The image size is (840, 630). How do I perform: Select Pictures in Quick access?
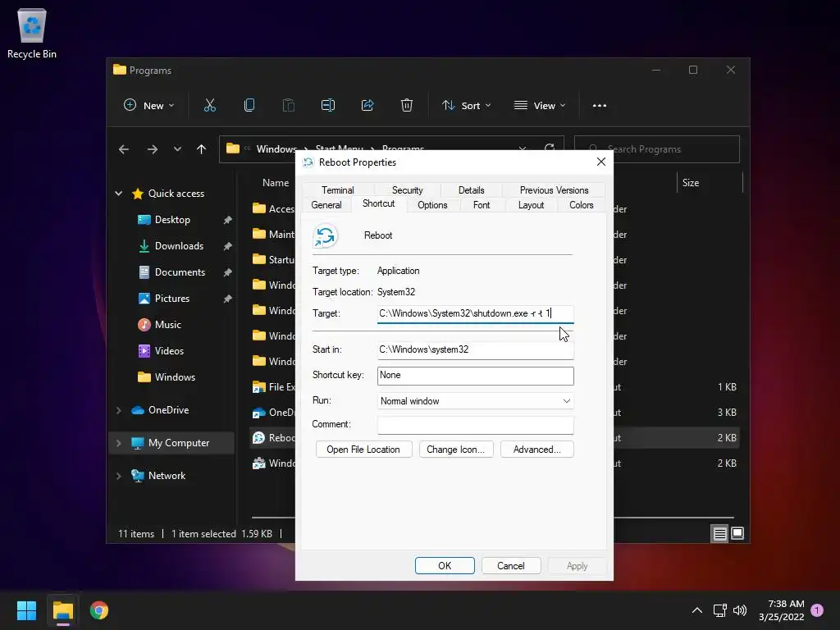pos(172,299)
